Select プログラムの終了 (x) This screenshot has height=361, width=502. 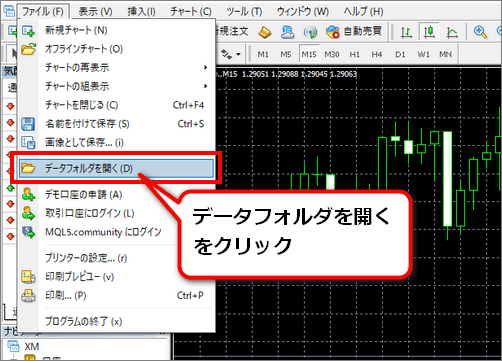[117, 321]
